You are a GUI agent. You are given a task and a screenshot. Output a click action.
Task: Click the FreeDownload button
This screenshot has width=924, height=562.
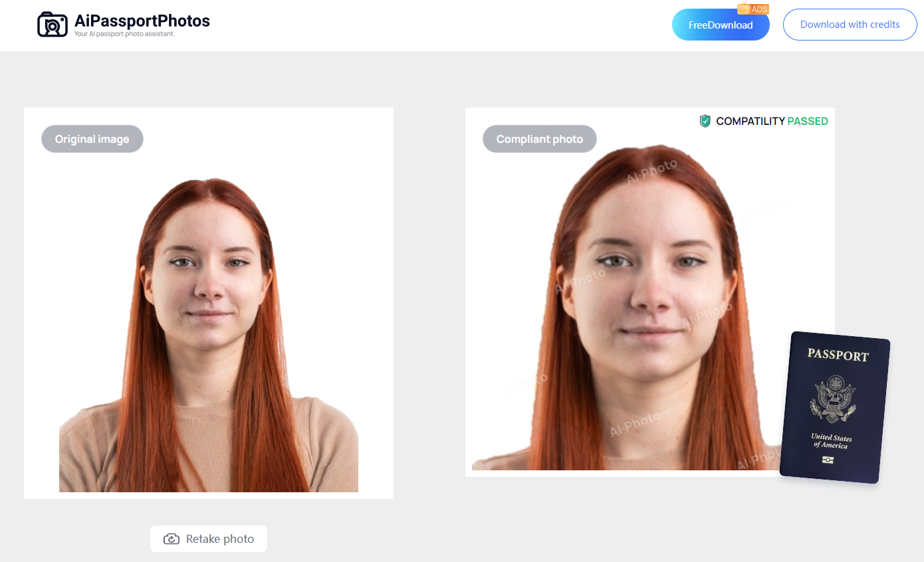coord(721,25)
